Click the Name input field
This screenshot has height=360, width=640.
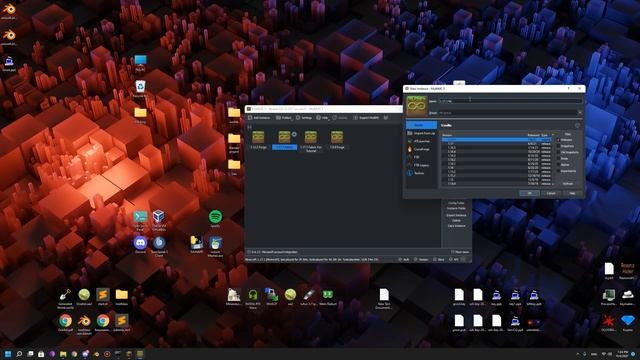pyautogui.click(x=511, y=101)
